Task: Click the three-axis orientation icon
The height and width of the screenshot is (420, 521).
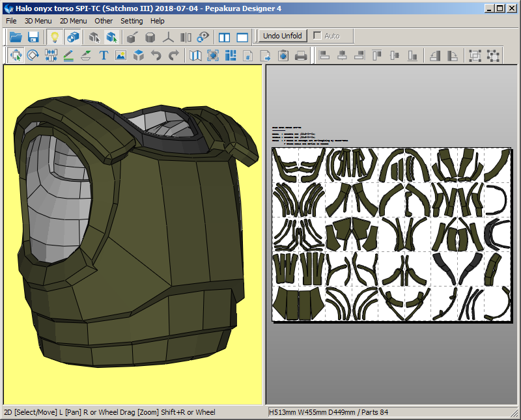Action: click(168, 37)
